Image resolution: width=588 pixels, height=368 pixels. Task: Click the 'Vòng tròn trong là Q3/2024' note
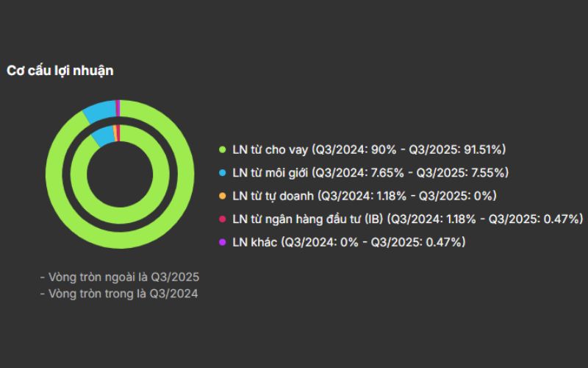(x=119, y=293)
